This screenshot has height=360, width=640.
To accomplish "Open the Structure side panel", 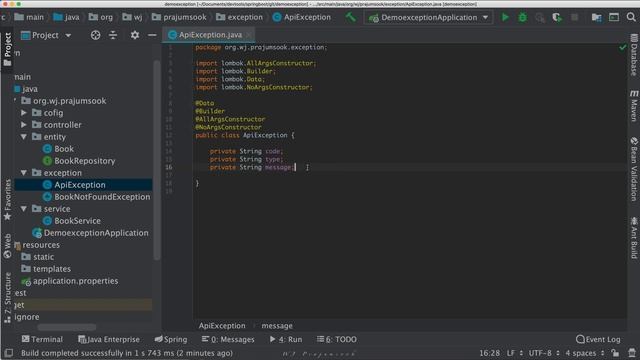I will (7, 298).
